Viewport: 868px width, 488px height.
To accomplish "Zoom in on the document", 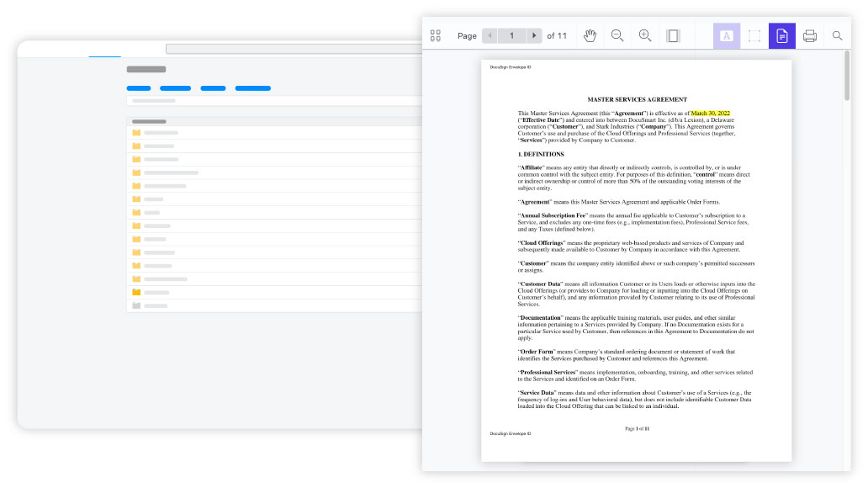I will (645, 35).
